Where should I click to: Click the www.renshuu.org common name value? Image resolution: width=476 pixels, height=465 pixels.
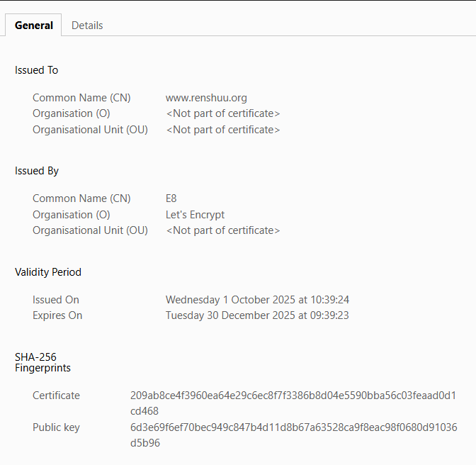[x=206, y=98]
